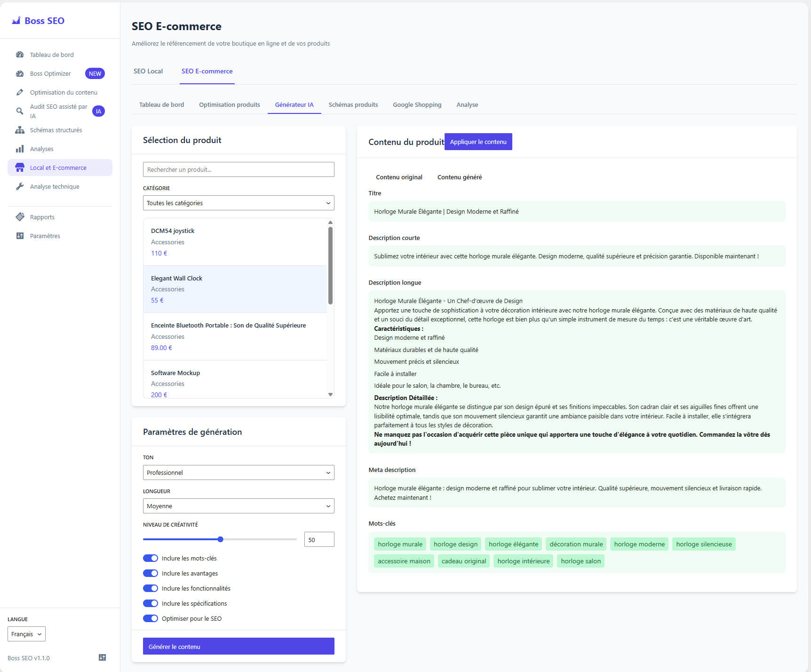Click the Boss Optimizer sidebar icon
Image resolution: width=811 pixels, height=672 pixels.
(x=20, y=73)
